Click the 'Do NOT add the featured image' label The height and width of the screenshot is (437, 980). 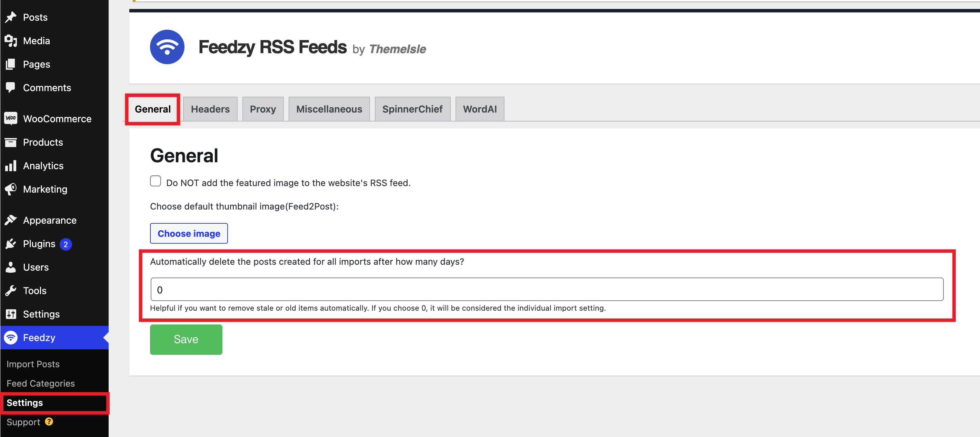coord(288,183)
